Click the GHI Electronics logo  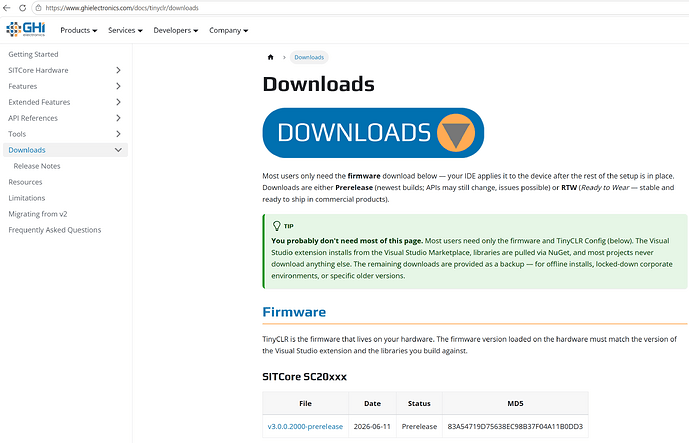pos(25,29)
